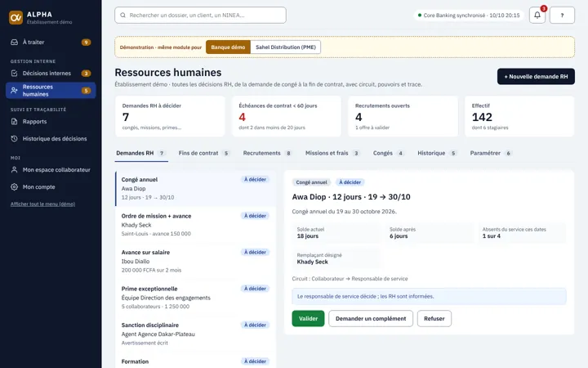This screenshot has height=368, width=588.
Task: Click À décider tag in detail panel
Action: coord(350,182)
